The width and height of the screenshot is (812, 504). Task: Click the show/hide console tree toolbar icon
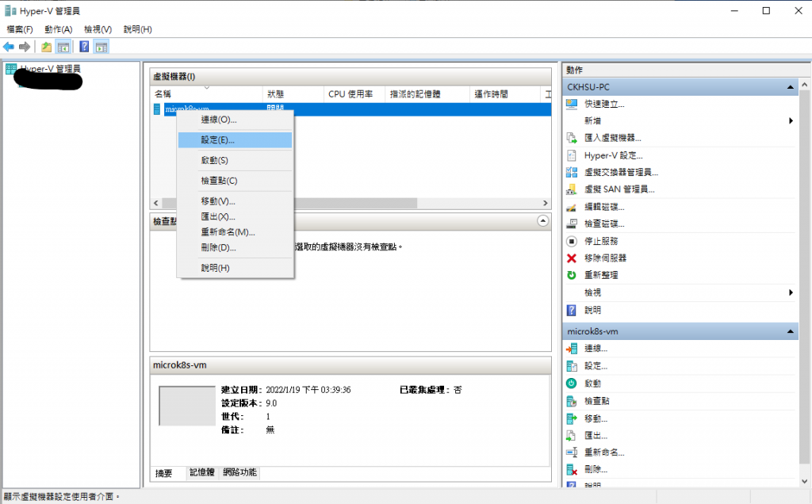63,47
